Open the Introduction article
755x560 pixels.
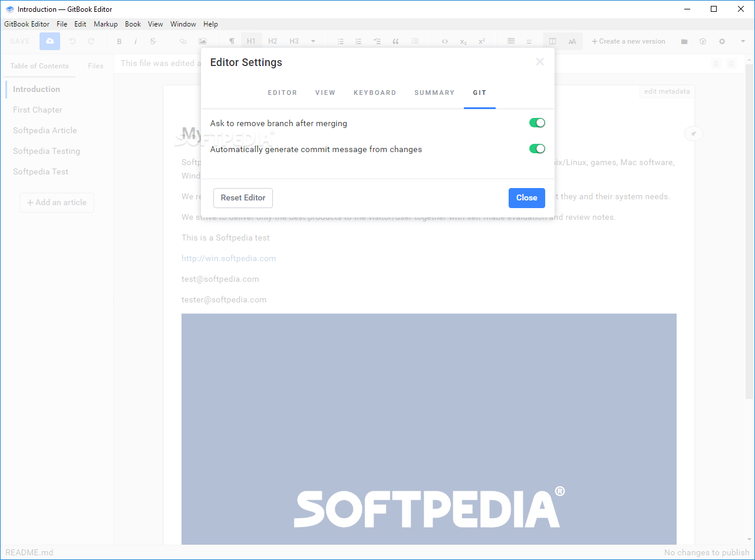coord(37,89)
